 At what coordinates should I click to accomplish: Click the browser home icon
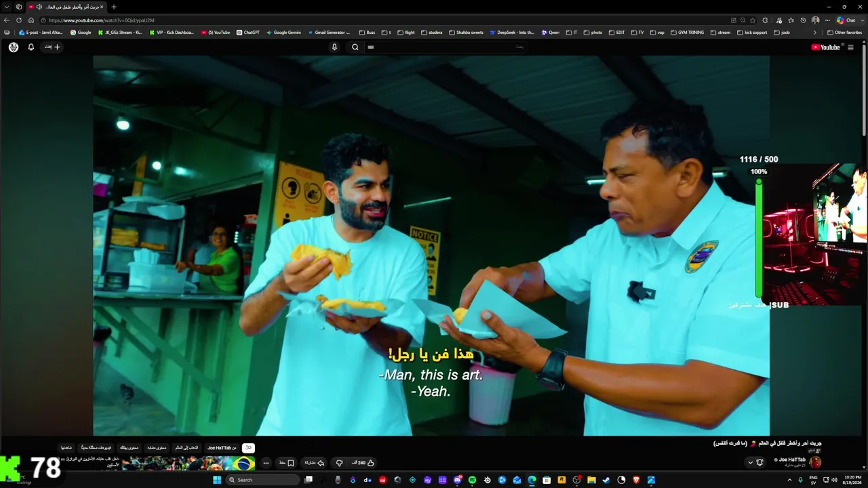tap(31, 20)
